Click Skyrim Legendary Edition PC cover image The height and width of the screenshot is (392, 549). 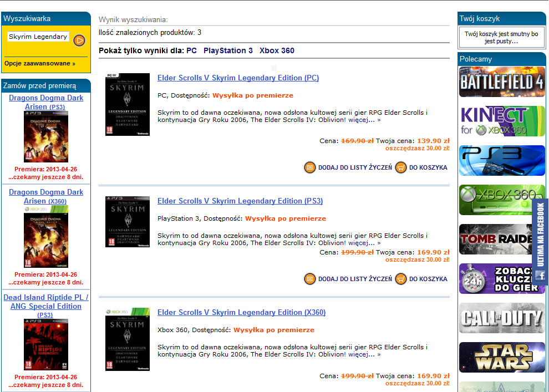point(128,104)
